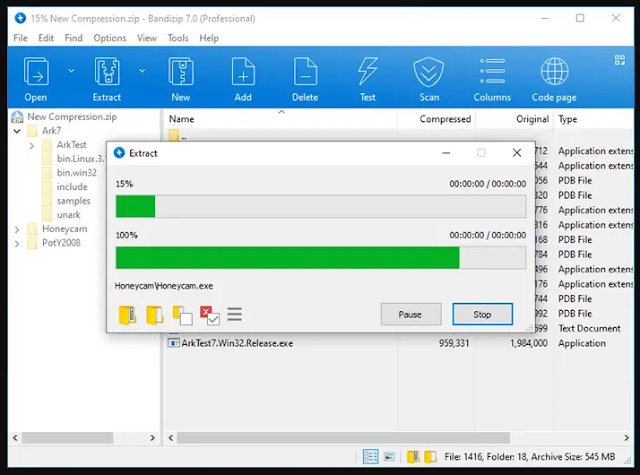Open the dropdown arrow next to Open
The image size is (640, 475).
point(71,71)
